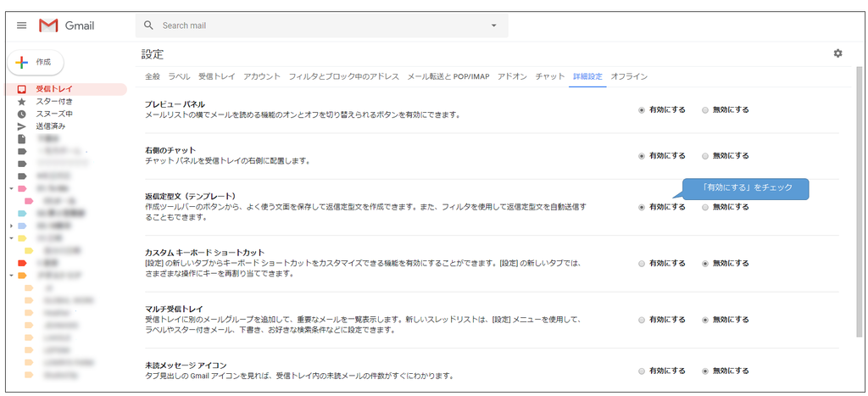The height and width of the screenshot is (396, 868).
Task: Collapse the yellow label group arrow
Action: pyautogui.click(x=12, y=238)
